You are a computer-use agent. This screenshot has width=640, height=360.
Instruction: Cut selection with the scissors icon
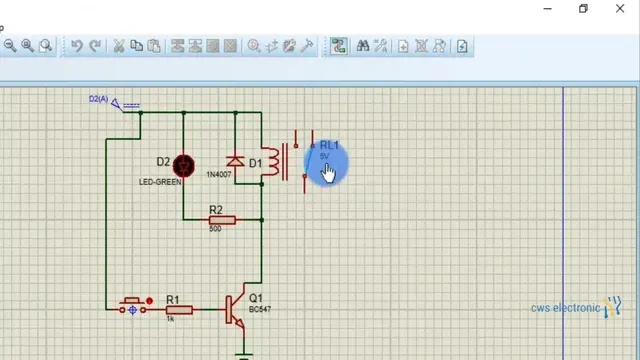[119, 46]
